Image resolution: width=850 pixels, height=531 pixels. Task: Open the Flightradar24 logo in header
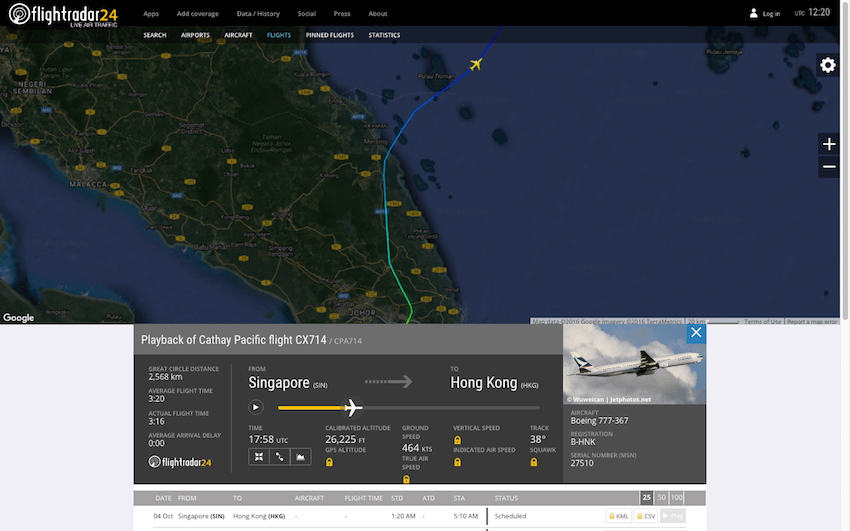(63, 14)
